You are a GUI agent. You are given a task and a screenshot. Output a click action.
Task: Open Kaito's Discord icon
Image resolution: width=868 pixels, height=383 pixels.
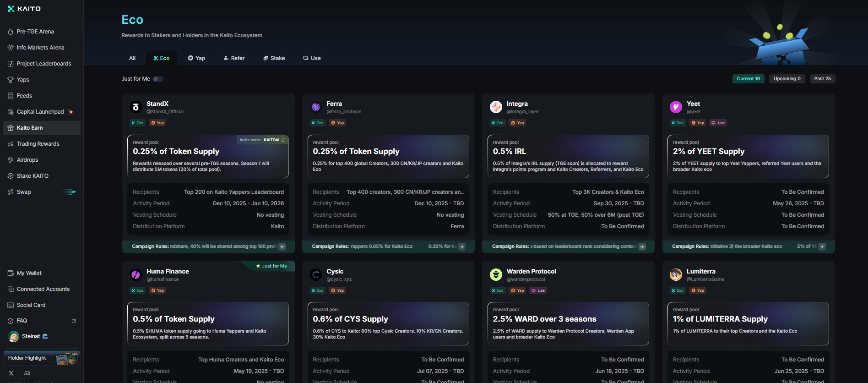pyautogui.click(x=27, y=373)
